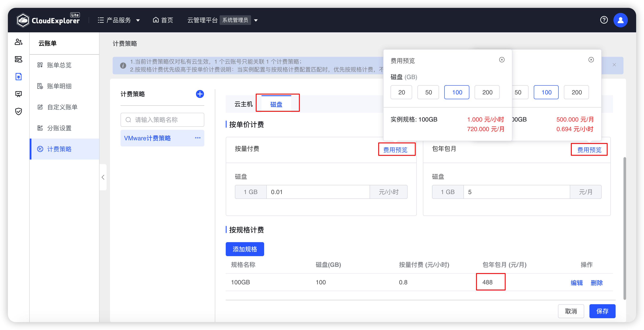Add a new billing policy plus icon
644x330 pixels.
(200, 94)
